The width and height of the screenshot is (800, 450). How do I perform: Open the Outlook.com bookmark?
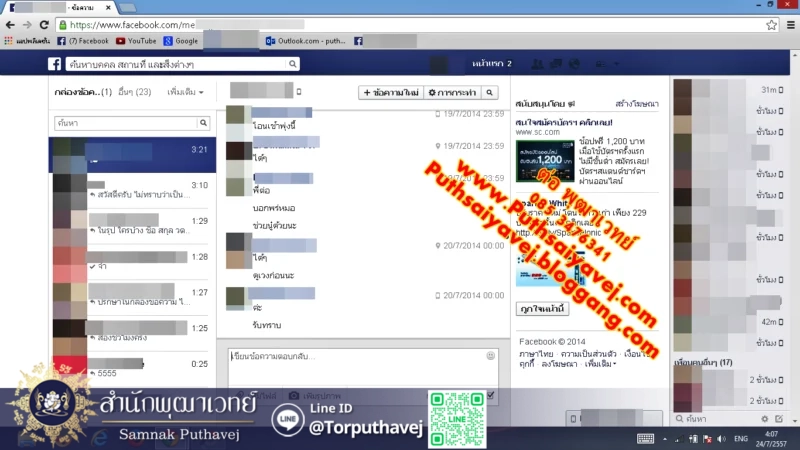pos(306,41)
